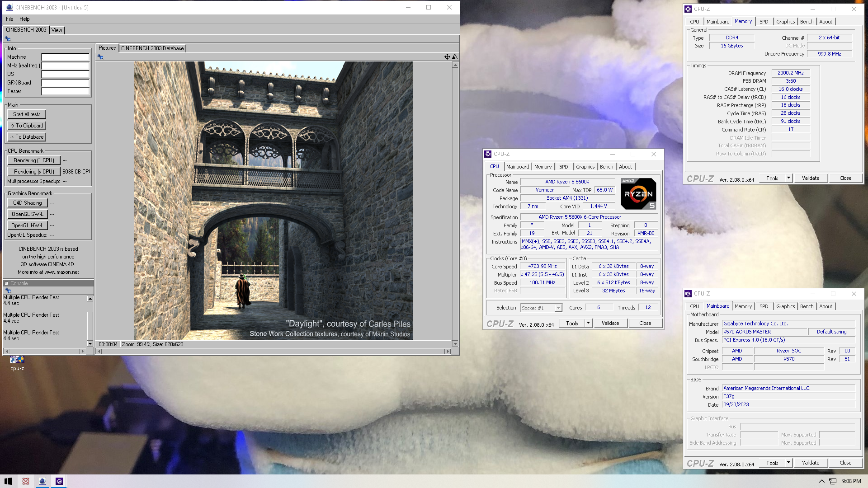868x488 pixels.
Task: Click the CPU-Z CPU window title icon
Action: pyautogui.click(x=488, y=154)
